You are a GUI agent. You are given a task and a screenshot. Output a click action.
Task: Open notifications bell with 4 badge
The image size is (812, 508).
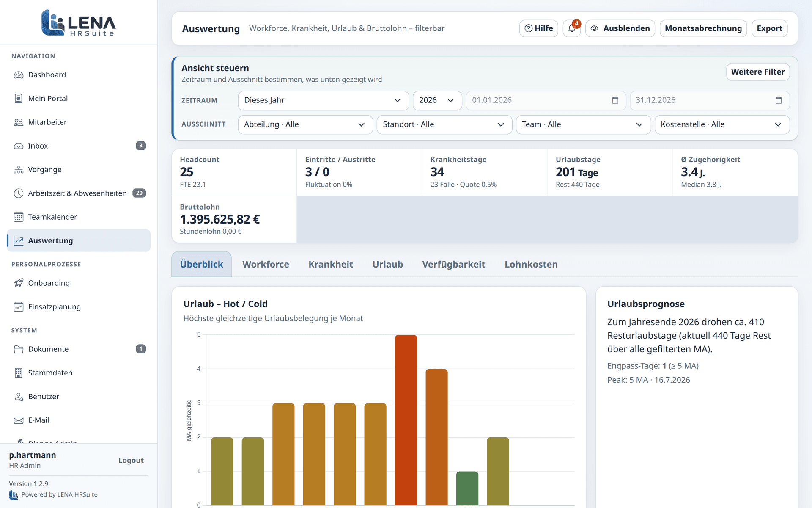coord(572,28)
